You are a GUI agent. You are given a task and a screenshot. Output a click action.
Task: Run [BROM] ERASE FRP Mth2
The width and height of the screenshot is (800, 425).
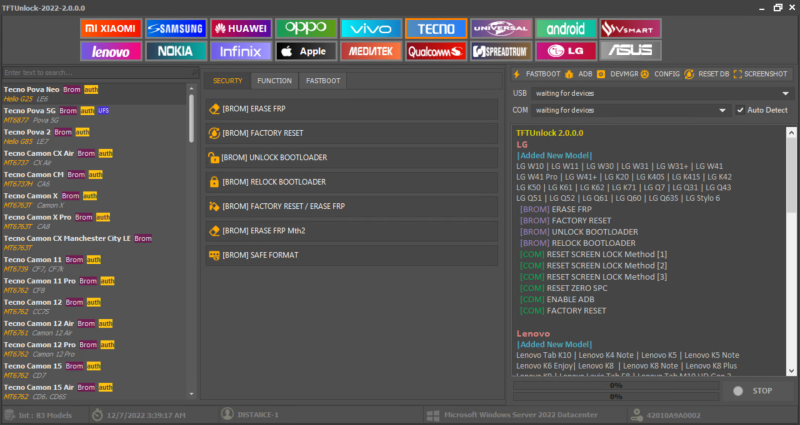pyautogui.click(x=352, y=231)
